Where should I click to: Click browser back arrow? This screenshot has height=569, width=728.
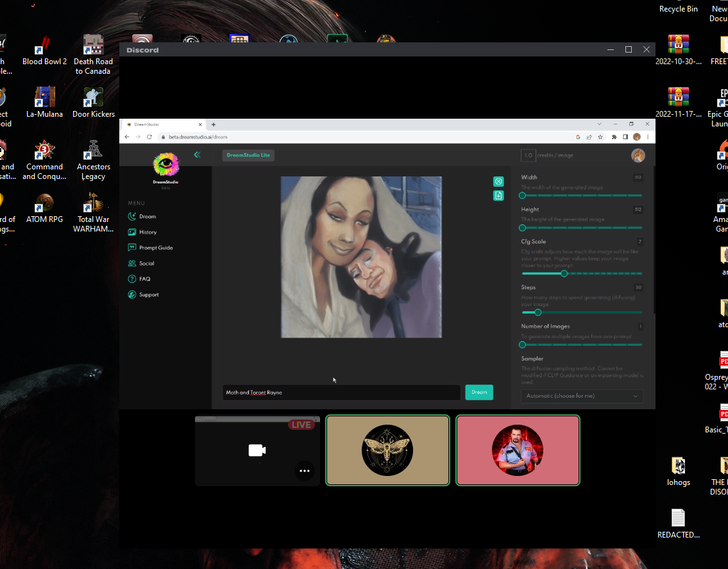click(x=127, y=137)
